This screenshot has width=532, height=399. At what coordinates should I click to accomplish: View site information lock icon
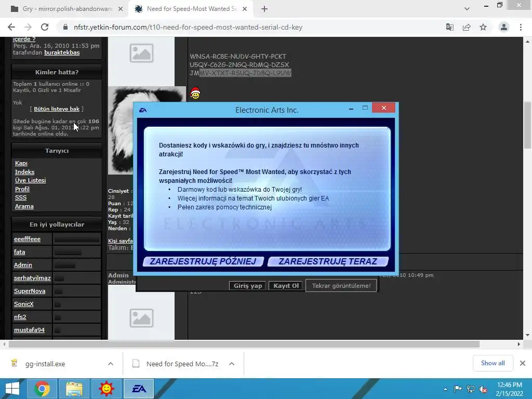click(x=65, y=27)
